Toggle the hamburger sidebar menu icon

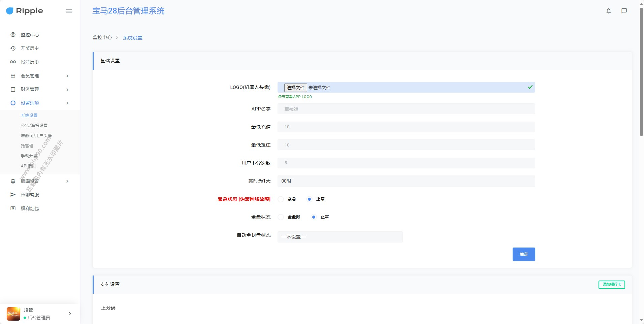point(69,11)
